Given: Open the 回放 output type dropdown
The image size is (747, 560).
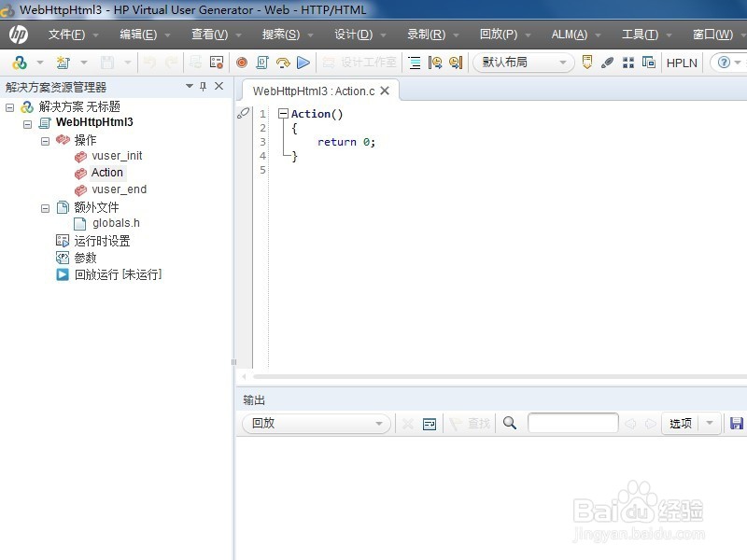Looking at the screenshot, I should tap(317, 424).
